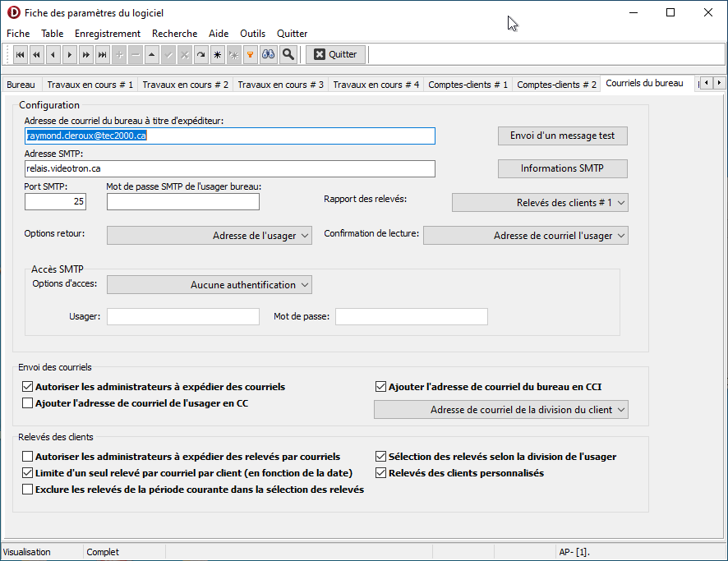Open the Outils menu
The image size is (728, 561).
252,34
